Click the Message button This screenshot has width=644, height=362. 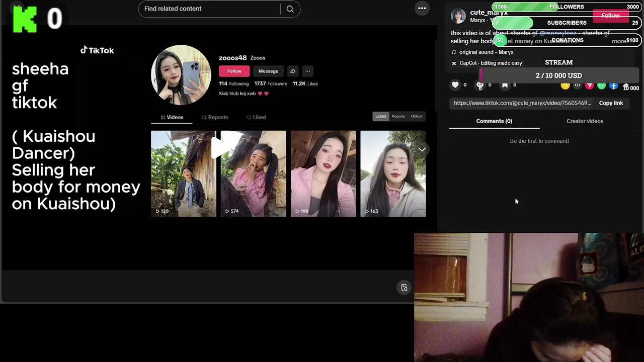pyautogui.click(x=268, y=71)
